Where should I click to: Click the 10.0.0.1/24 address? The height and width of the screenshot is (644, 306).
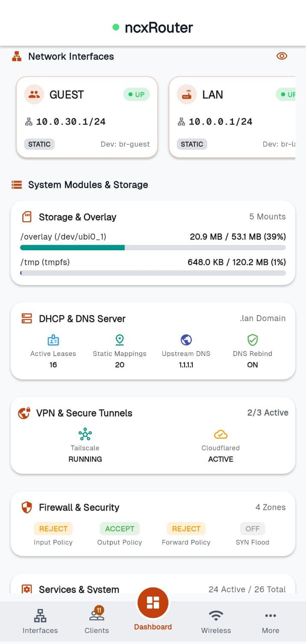click(221, 122)
